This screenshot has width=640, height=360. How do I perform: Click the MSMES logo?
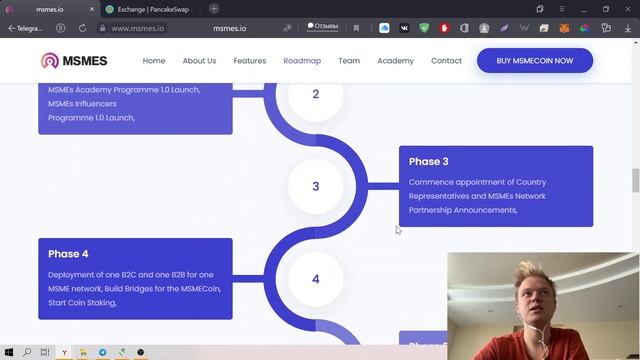click(74, 61)
